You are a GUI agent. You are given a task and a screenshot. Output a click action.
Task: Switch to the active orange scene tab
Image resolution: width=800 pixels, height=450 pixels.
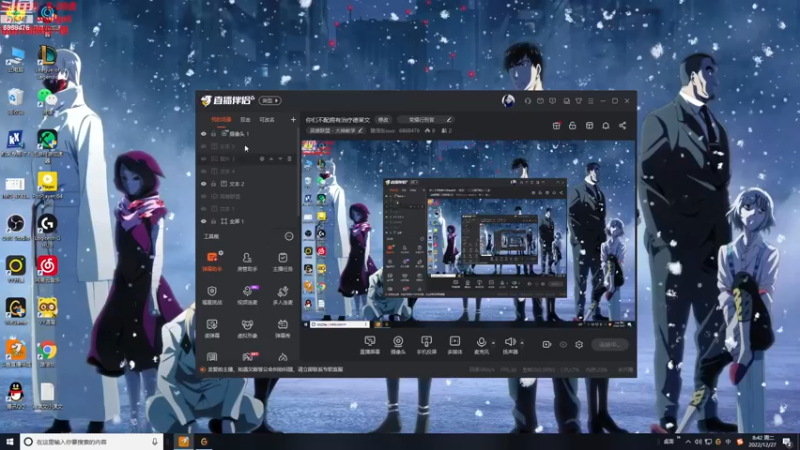(221, 120)
